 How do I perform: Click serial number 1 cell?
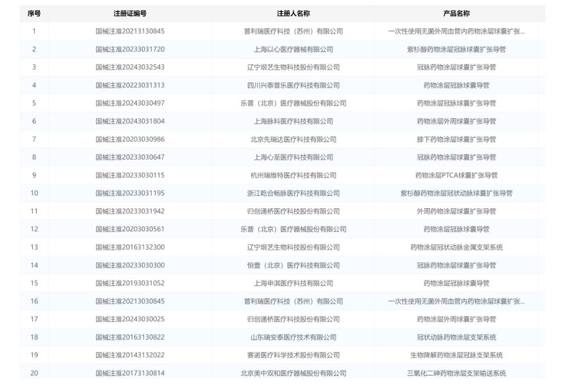pyautogui.click(x=34, y=31)
